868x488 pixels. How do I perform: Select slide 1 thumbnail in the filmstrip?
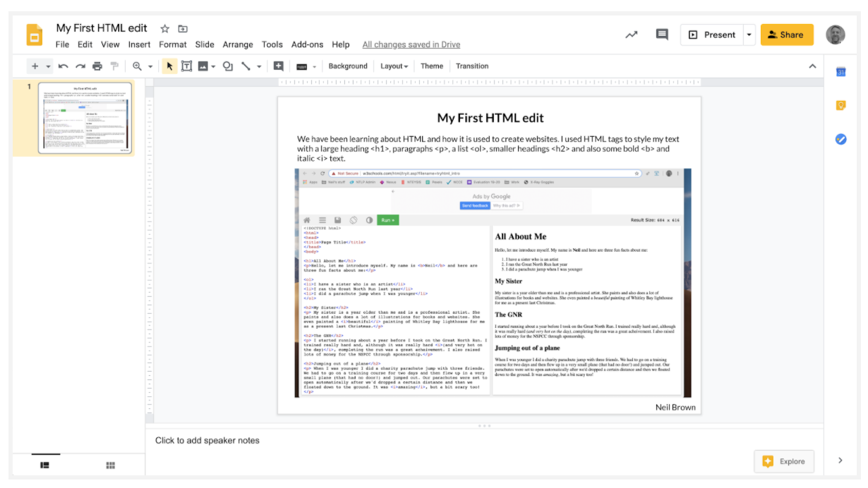(85, 118)
